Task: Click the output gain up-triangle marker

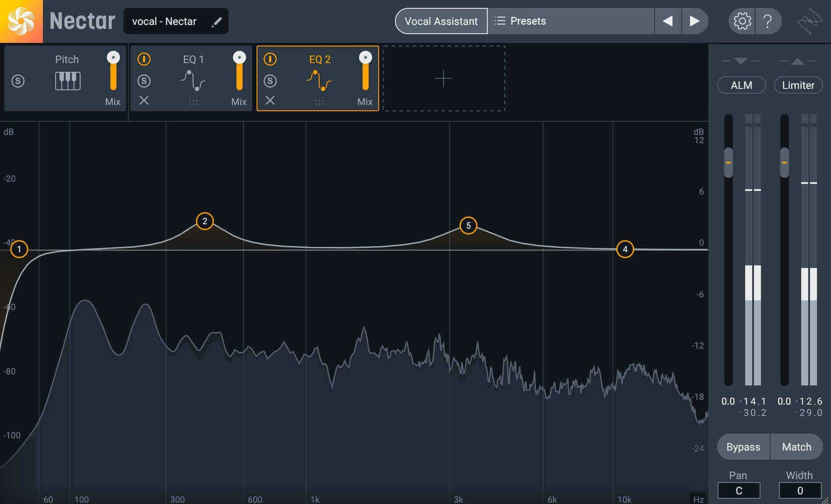Action: click(798, 61)
